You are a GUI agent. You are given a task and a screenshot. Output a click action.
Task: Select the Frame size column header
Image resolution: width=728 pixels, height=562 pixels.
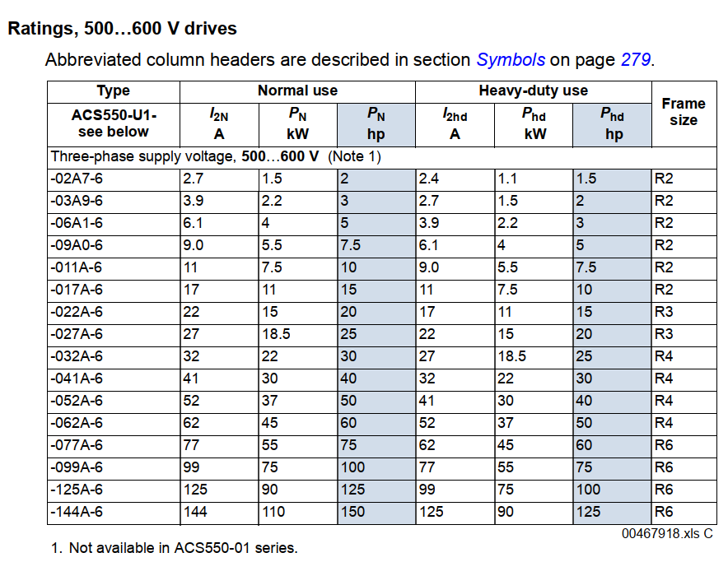tap(683, 112)
